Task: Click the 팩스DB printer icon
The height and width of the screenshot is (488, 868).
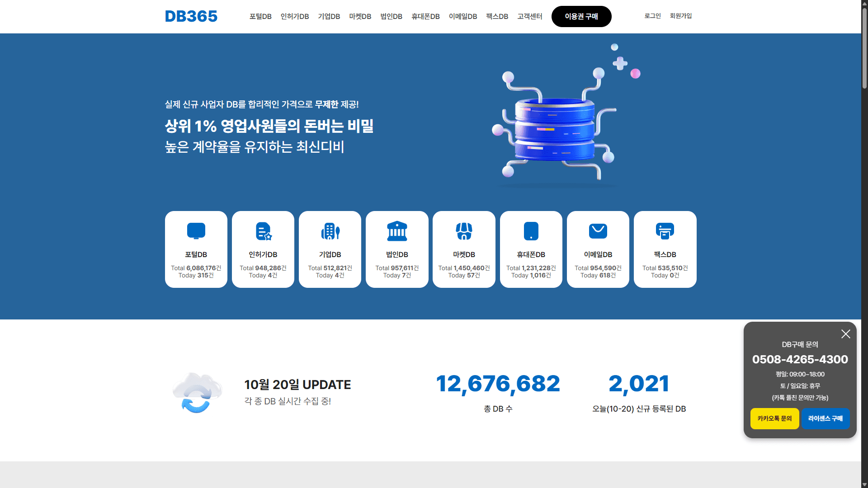Action: click(665, 231)
